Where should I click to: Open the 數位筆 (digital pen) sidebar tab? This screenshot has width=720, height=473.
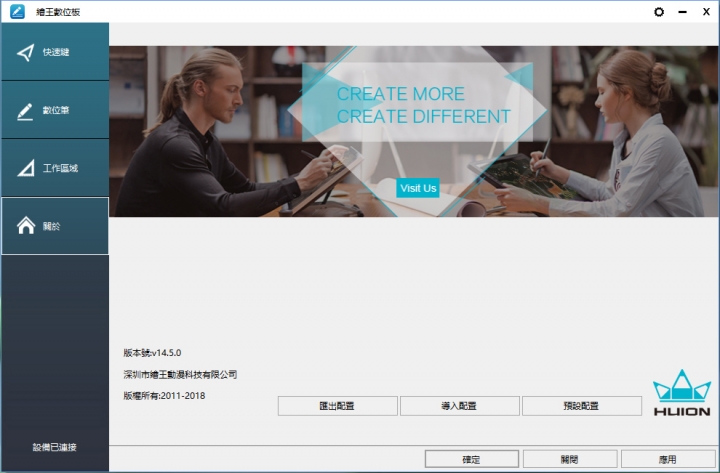click(55, 110)
